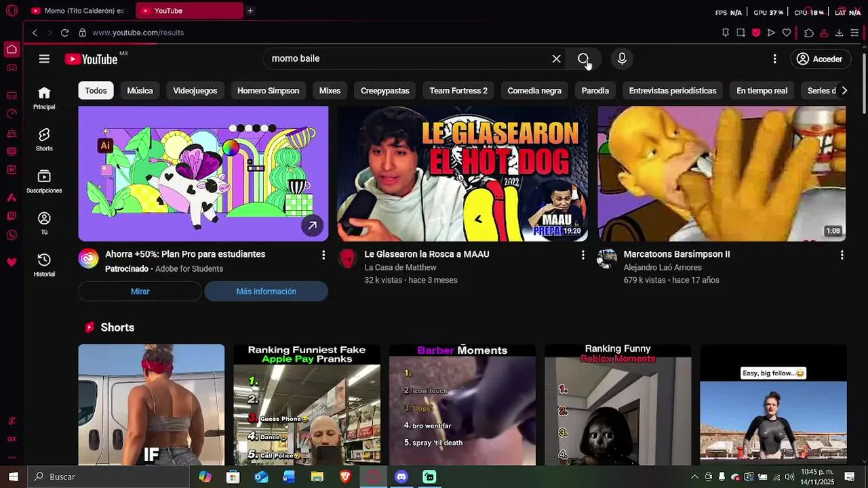
Task: Reload the page with the refresh icon
Action: 64,33
